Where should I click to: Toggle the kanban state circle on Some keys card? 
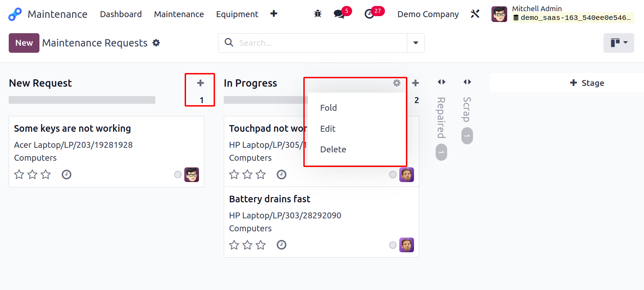[x=178, y=175]
